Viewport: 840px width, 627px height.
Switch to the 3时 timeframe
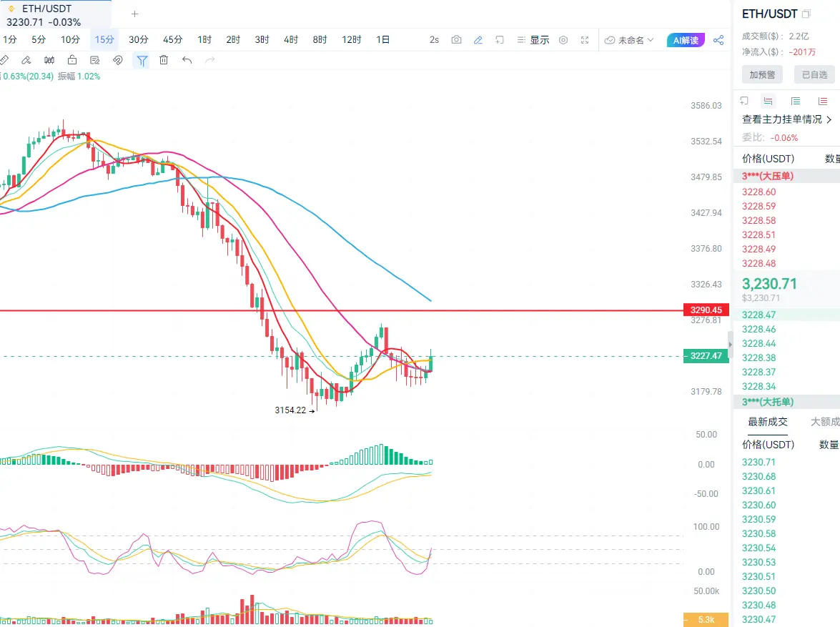click(x=262, y=39)
